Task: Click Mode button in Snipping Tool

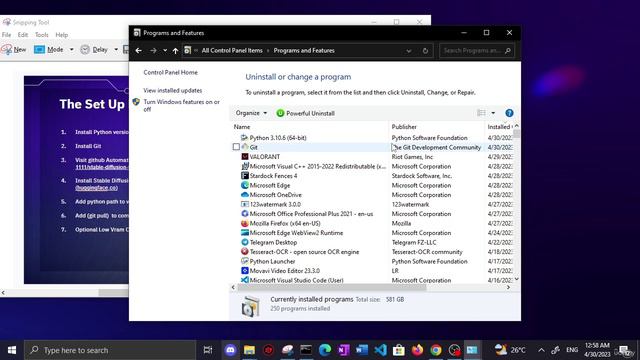Action: point(49,50)
